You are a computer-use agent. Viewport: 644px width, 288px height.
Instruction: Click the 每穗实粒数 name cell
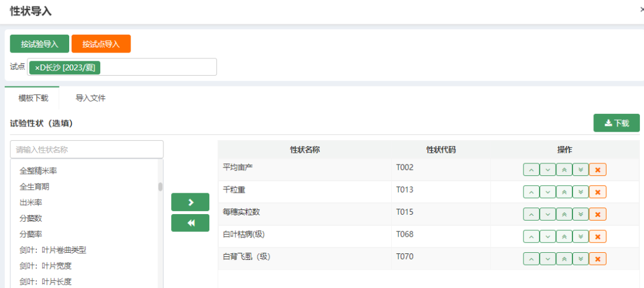[x=305, y=214]
